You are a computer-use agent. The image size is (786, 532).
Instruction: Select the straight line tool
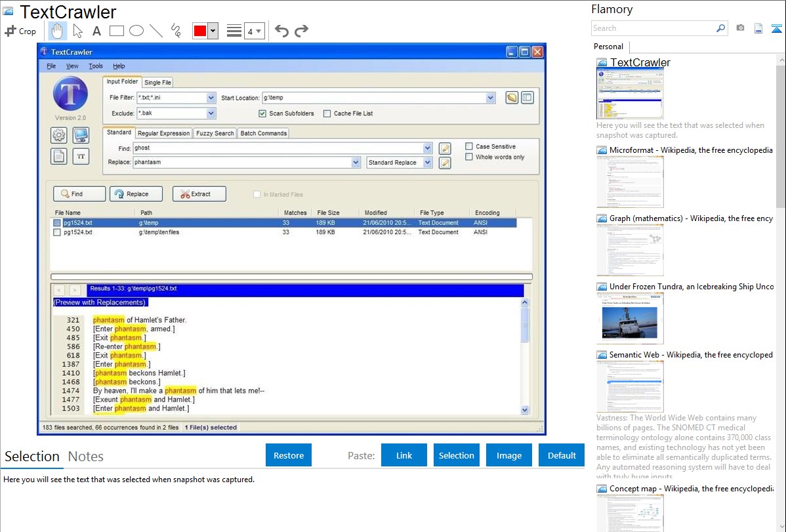(x=156, y=31)
